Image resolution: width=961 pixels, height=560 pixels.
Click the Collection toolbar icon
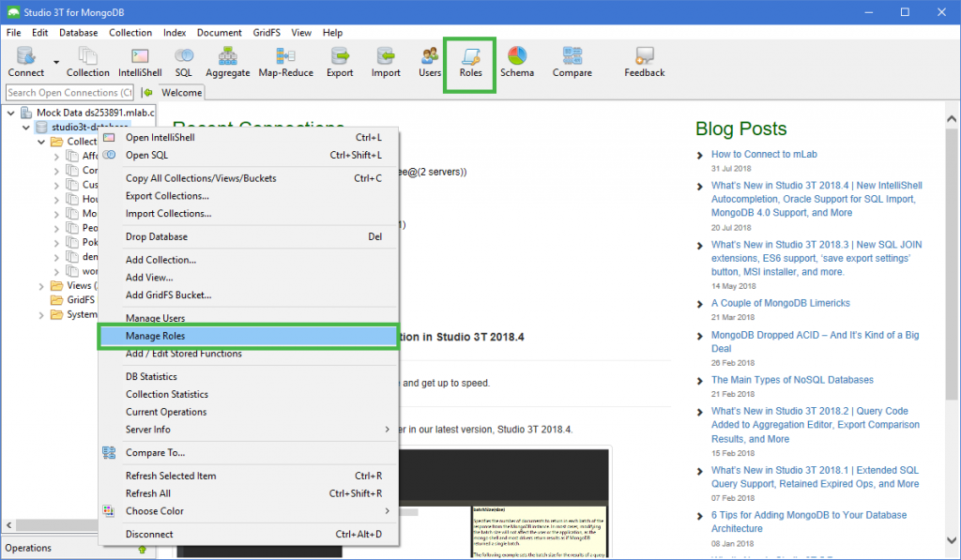pyautogui.click(x=87, y=63)
